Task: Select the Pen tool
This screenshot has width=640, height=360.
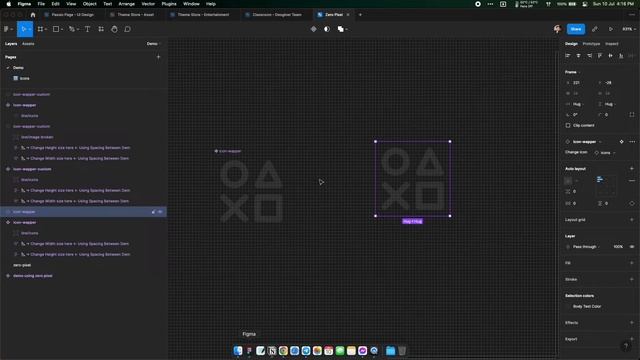Action: [x=72, y=29]
